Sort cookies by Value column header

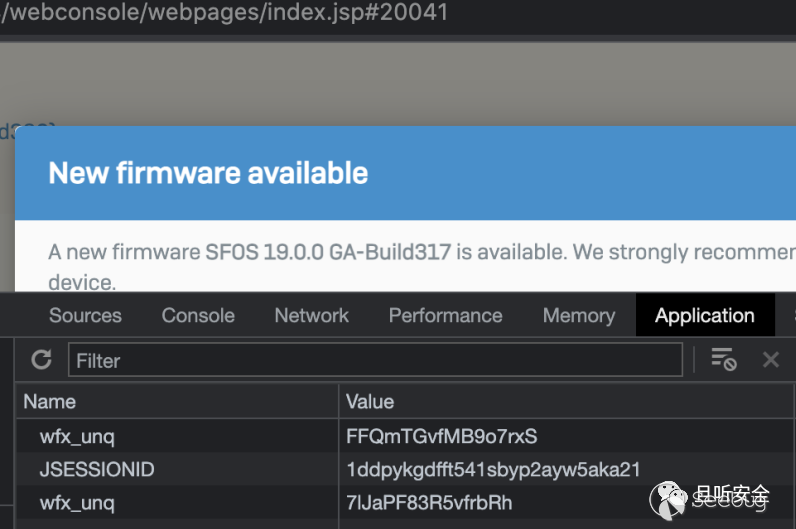(370, 402)
